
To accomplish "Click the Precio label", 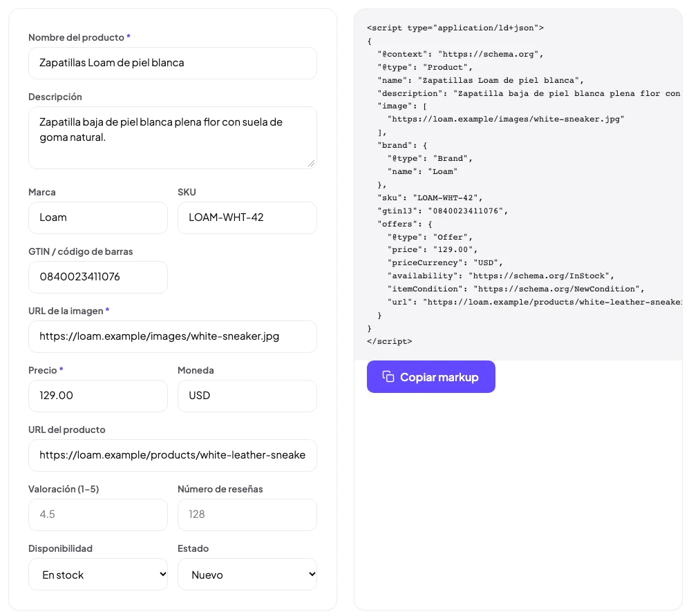I will (x=42, y=370).
